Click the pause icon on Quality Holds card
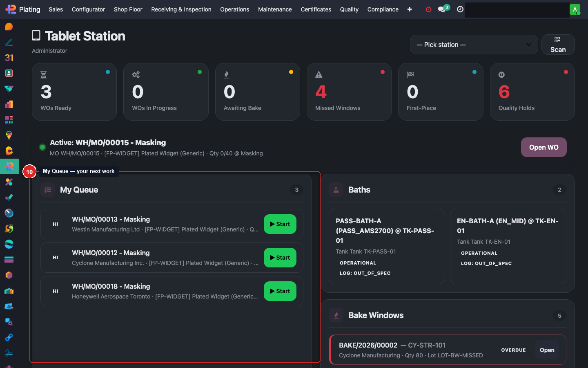 502,74
